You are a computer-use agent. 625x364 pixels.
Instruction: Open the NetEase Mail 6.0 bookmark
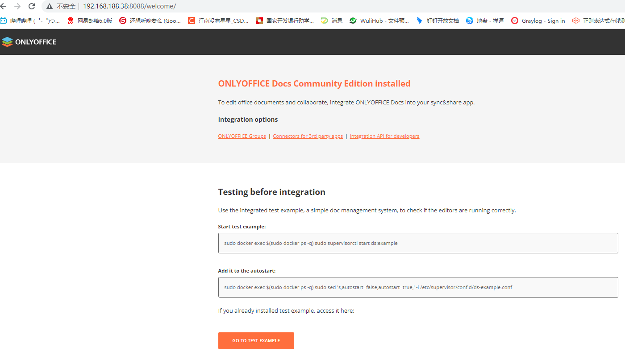(90, 21)
